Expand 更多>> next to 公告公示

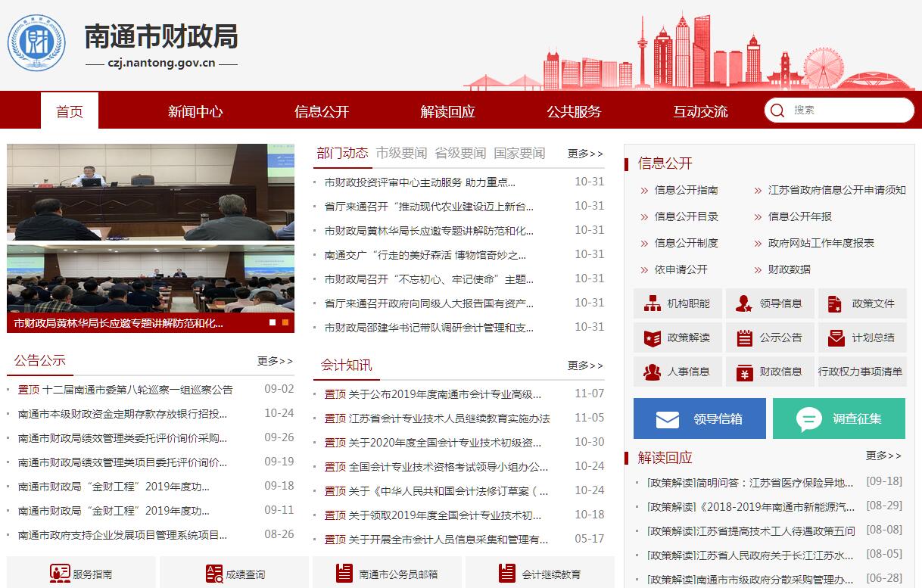pos(275,361)
